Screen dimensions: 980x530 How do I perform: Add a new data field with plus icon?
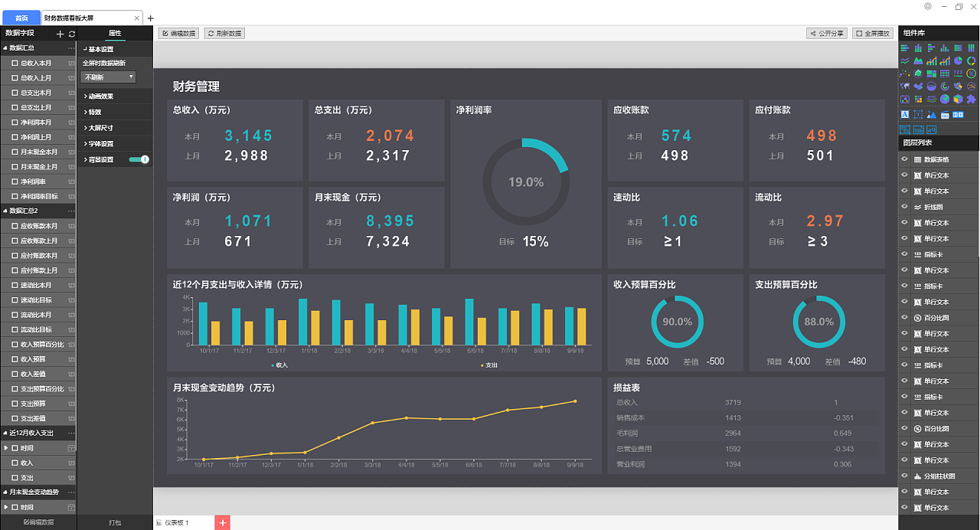pyautogui.click(x=60, y=34)
